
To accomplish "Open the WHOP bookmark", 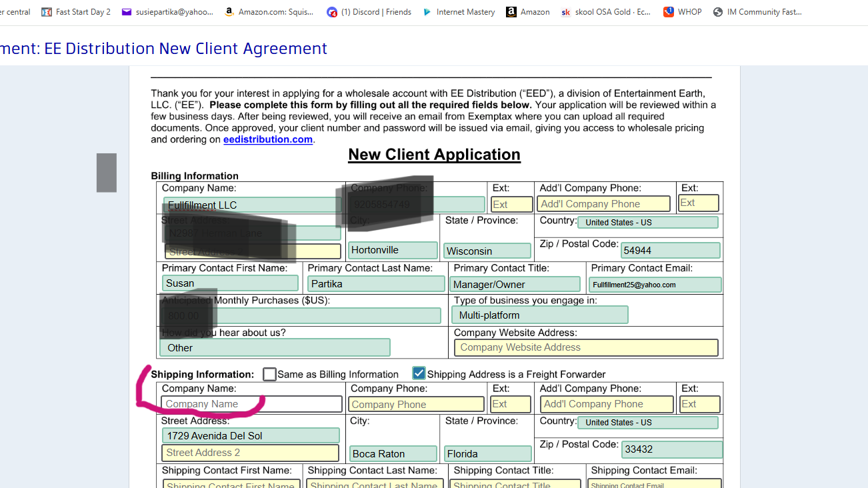I will click(683, 12).
